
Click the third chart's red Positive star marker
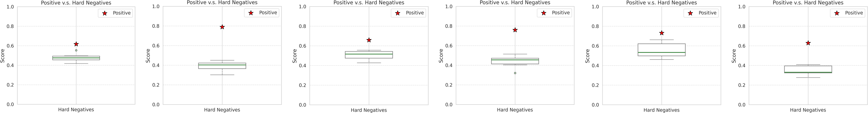(369, 40)
